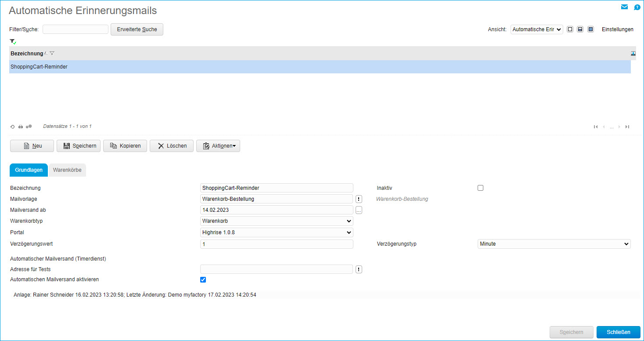644x341 pixels.
Task: Switch to the Warenkörbe tab
Action: 67,170
